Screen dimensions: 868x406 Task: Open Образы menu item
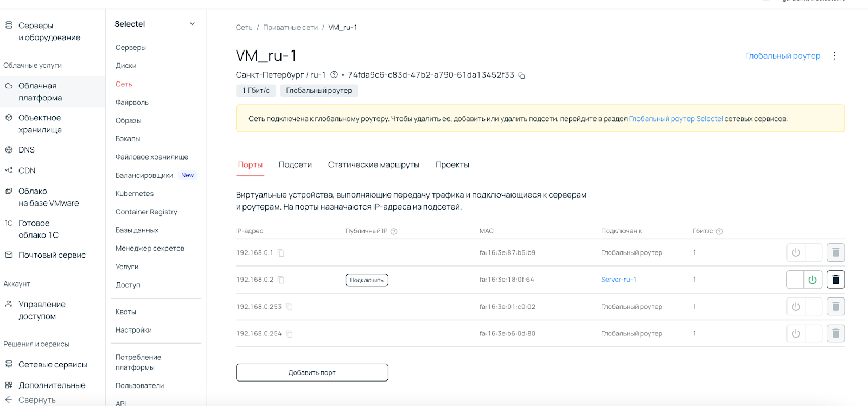(x=128, y=120)
